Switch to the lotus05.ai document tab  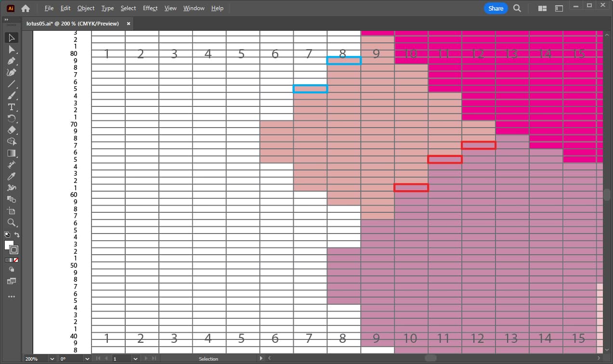click(75, 24)
